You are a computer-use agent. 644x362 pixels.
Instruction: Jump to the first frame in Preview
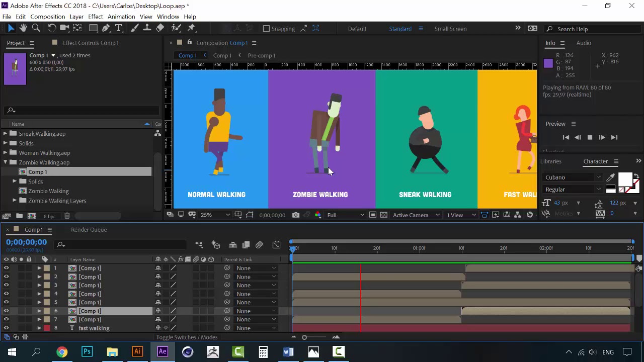tap(566, 137)
